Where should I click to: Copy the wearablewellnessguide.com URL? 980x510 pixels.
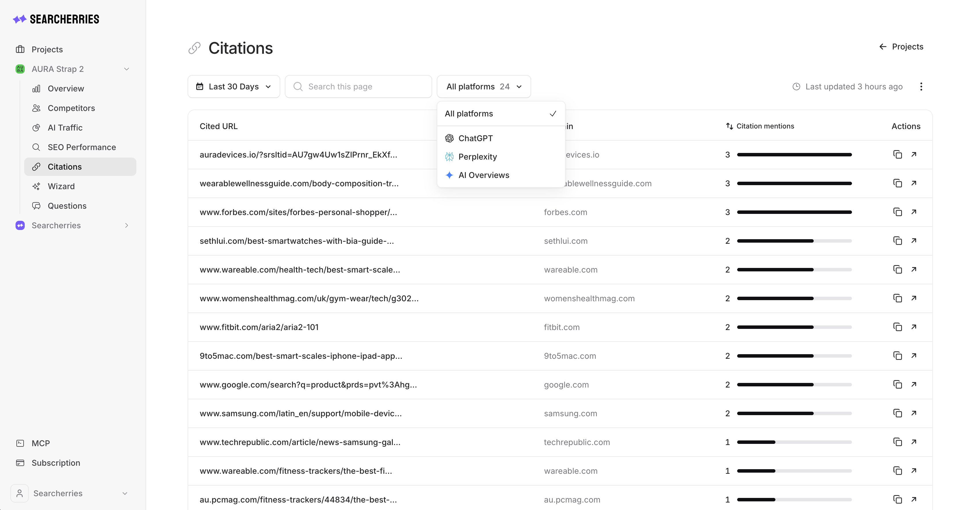coord(897,183)
